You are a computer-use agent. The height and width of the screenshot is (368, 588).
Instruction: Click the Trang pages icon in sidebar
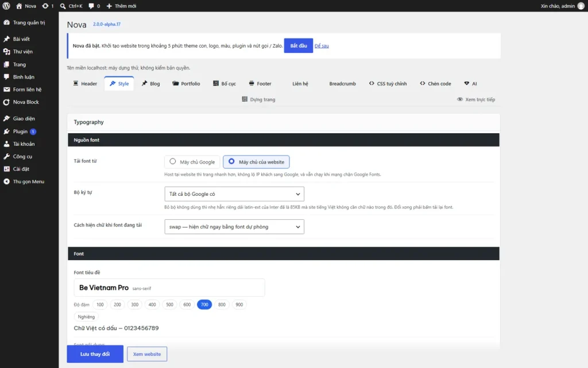tap(7, 64)
